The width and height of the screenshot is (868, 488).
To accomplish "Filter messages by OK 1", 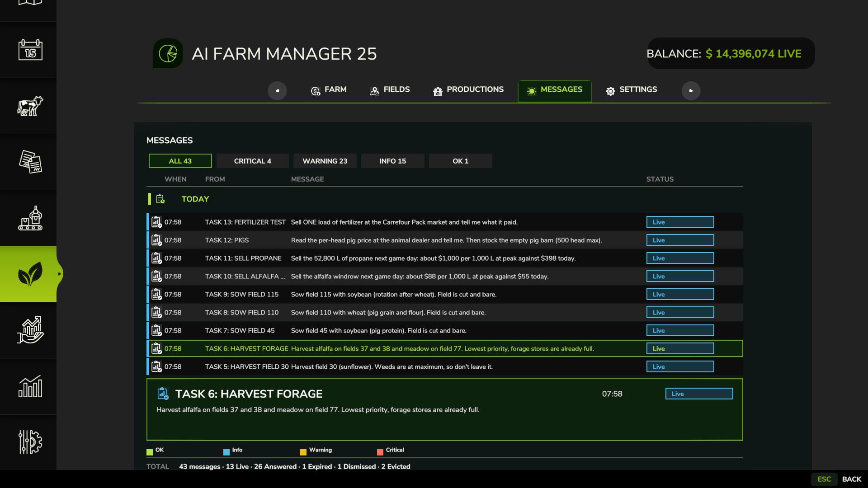I will [461, 161].
